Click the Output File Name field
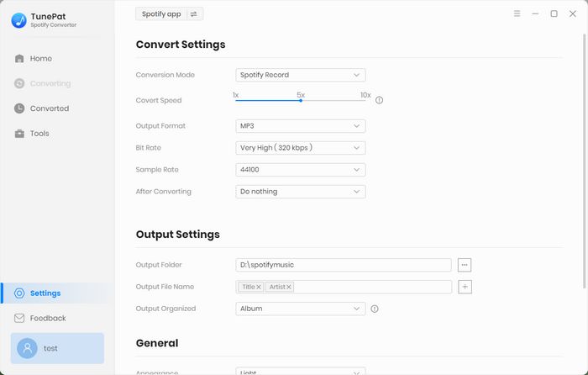The width and height of the screenshot is (588, 375). click(x=344, y=287)
